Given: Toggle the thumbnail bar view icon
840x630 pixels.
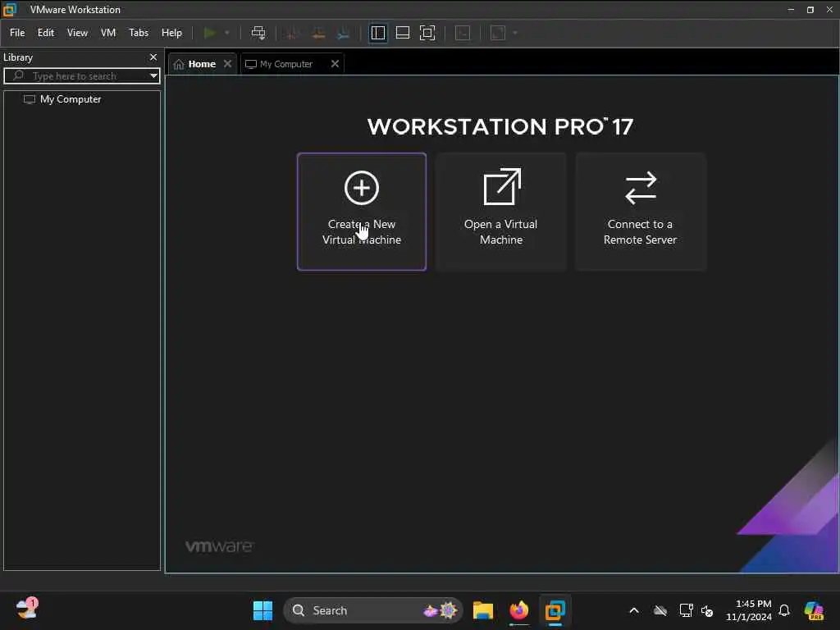Looking at the screenshot, I should click(403, 33).
